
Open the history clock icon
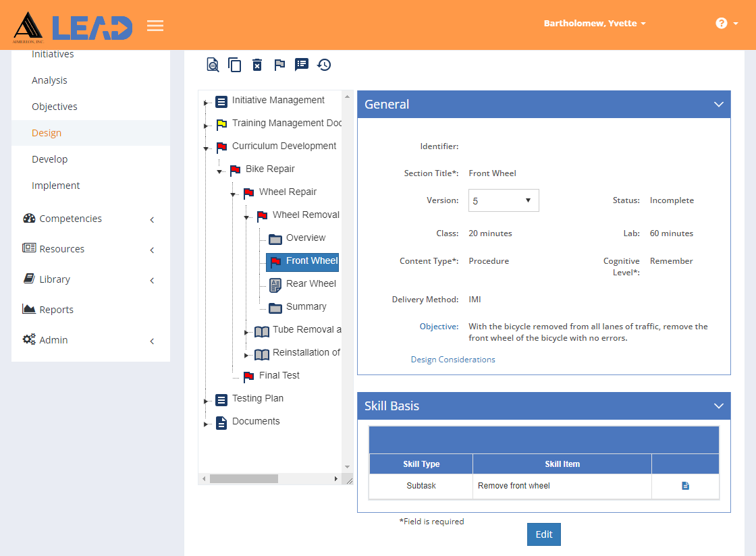click(324, 65)
